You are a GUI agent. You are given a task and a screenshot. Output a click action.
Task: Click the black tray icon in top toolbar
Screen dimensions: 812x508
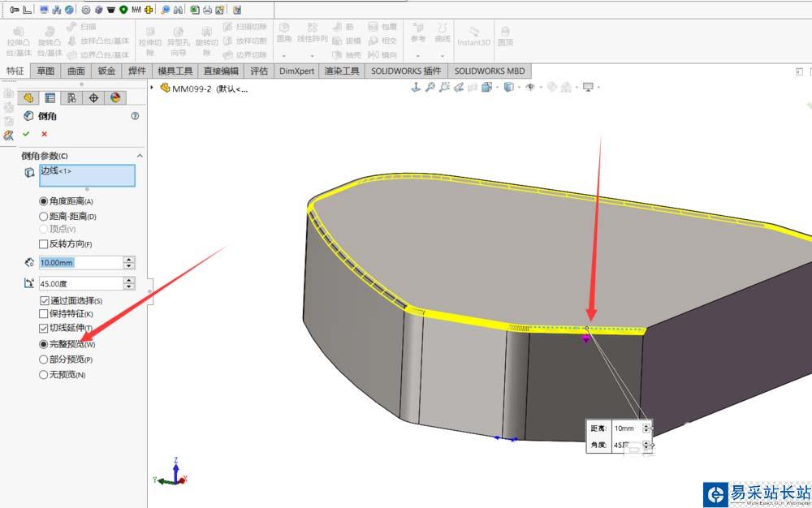tap(110, 10)
